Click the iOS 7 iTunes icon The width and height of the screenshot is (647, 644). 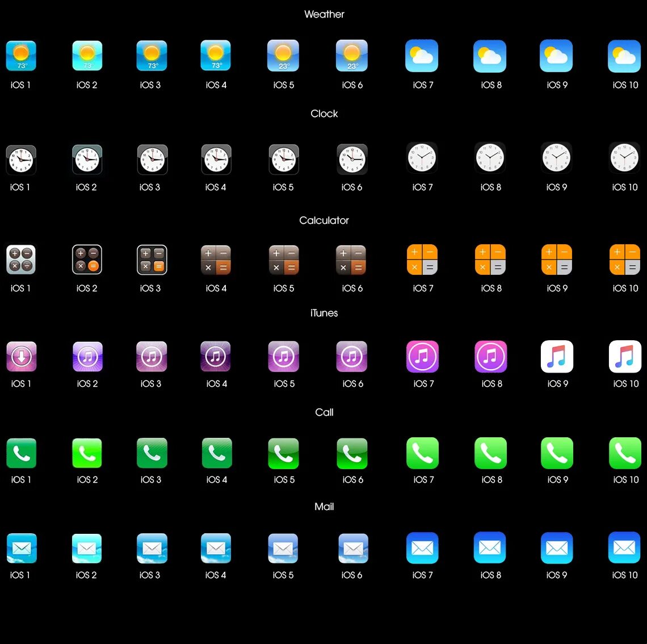pos(422,356)
